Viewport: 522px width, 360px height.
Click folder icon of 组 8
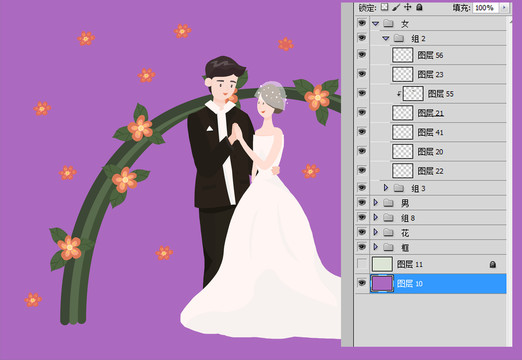[388, 218]
